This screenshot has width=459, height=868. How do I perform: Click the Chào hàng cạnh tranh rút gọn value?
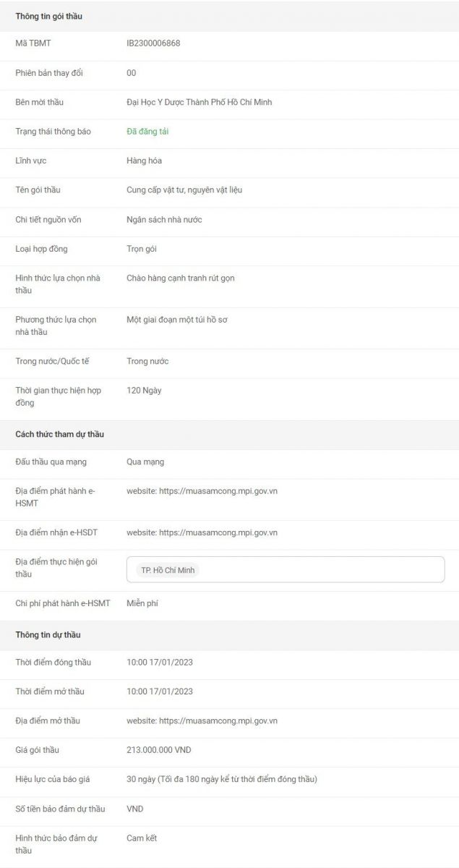coord(181,278)
